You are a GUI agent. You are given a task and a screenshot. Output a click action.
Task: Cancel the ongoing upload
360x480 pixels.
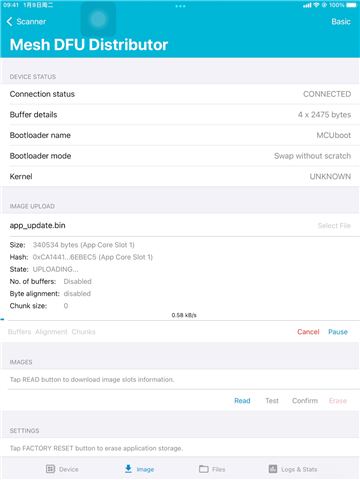[x=308, y=332]
